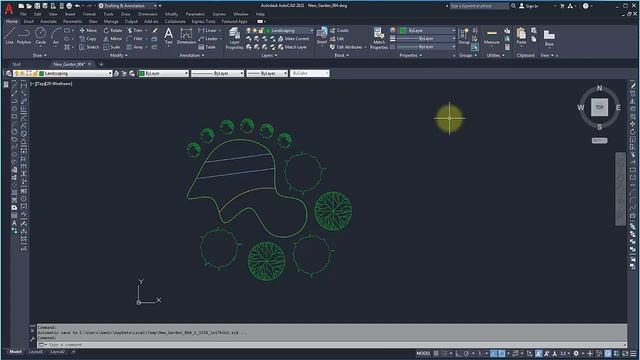Click the Plot printer icon in quick access
This screenshot has height=360, width=640.
pos(69,6)
